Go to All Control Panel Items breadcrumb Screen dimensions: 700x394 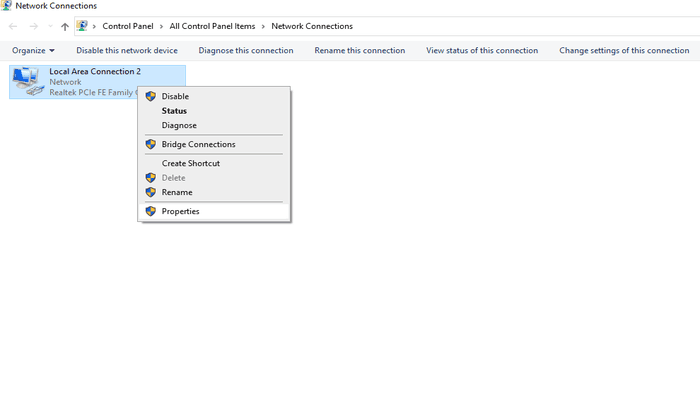(x=212, y=26)
